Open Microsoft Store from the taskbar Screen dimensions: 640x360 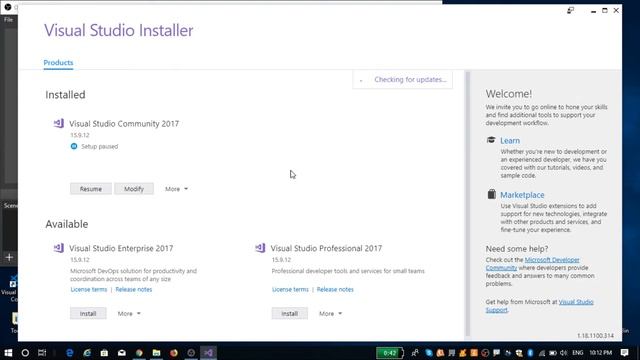coord(104,353)
